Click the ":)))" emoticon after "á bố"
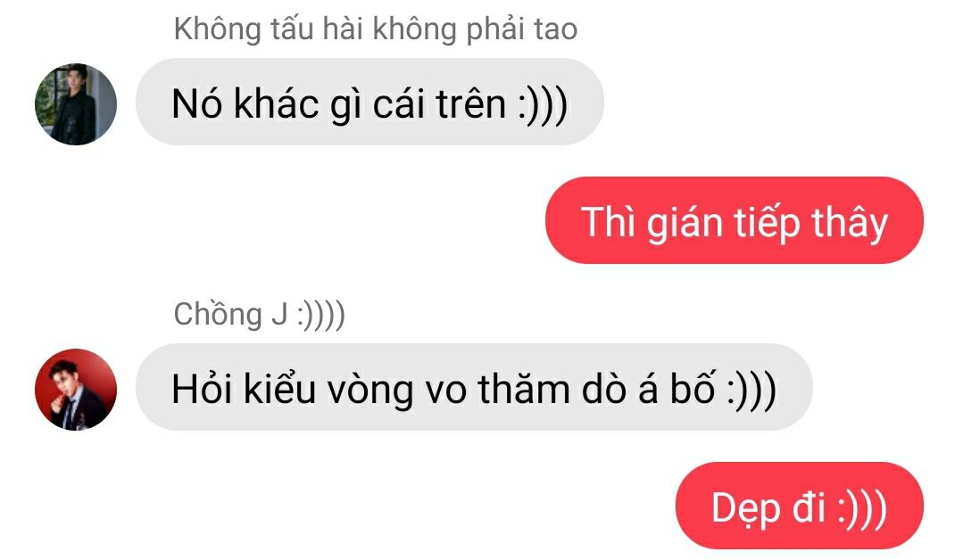The image size is (963, 560). pyautogui.click(x=751, y=390)
